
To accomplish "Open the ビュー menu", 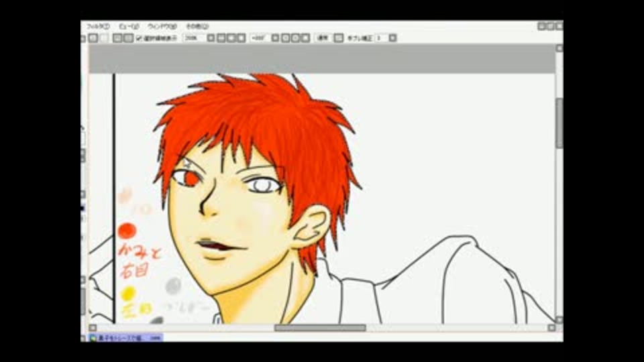I will click(x=129, y=26).
